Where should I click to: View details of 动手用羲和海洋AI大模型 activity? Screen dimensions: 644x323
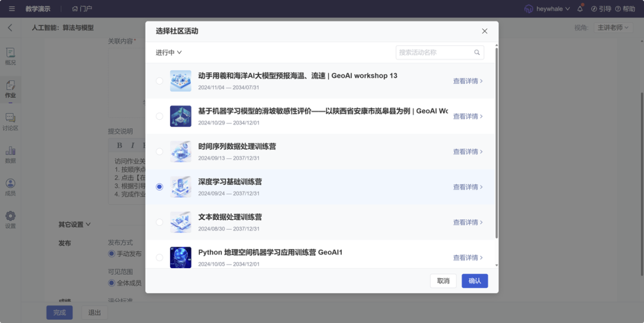468,81
